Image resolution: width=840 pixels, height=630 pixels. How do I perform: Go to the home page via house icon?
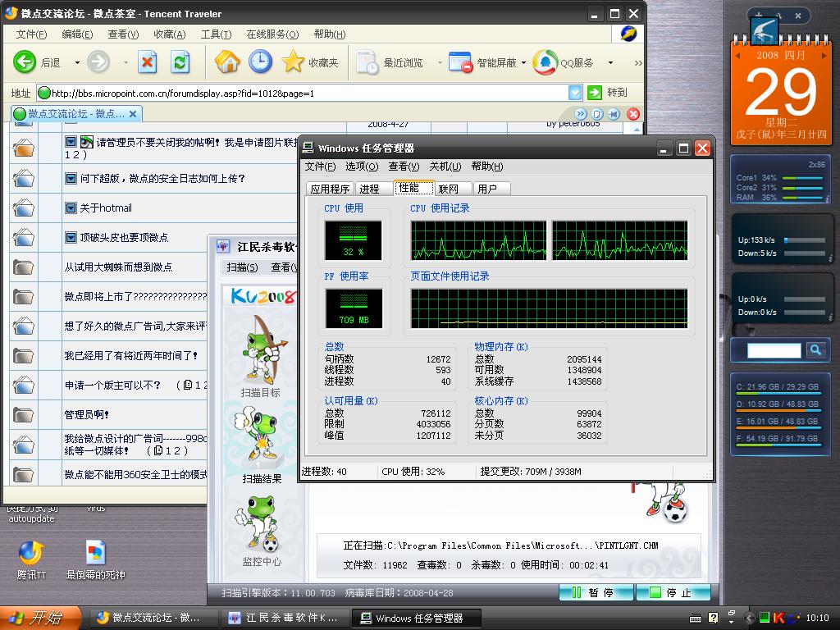[227, 62]
